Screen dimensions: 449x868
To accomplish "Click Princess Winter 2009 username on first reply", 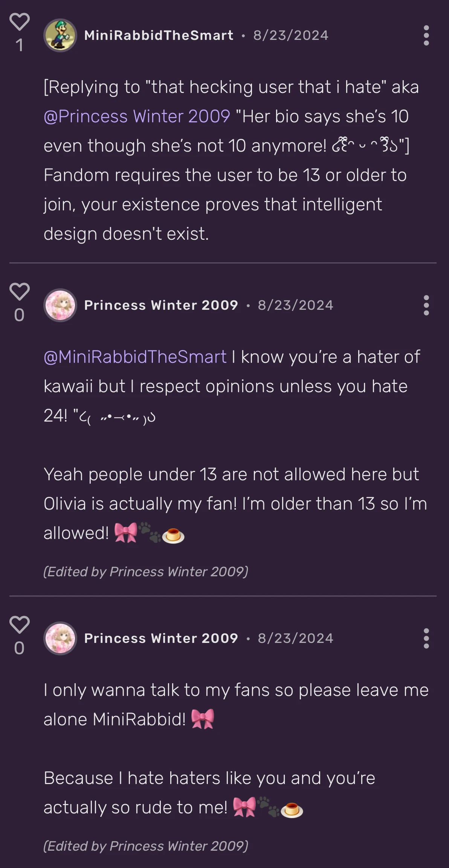I will [161, 305].
